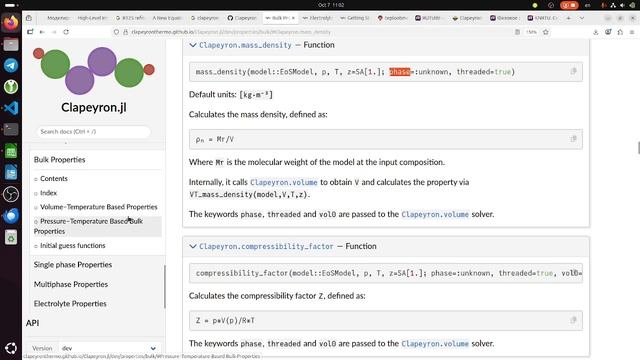This screenshot has width=640, height=360.
Task: Expand Multiphase Properties in the sidebar
Action: coord(71,284)
